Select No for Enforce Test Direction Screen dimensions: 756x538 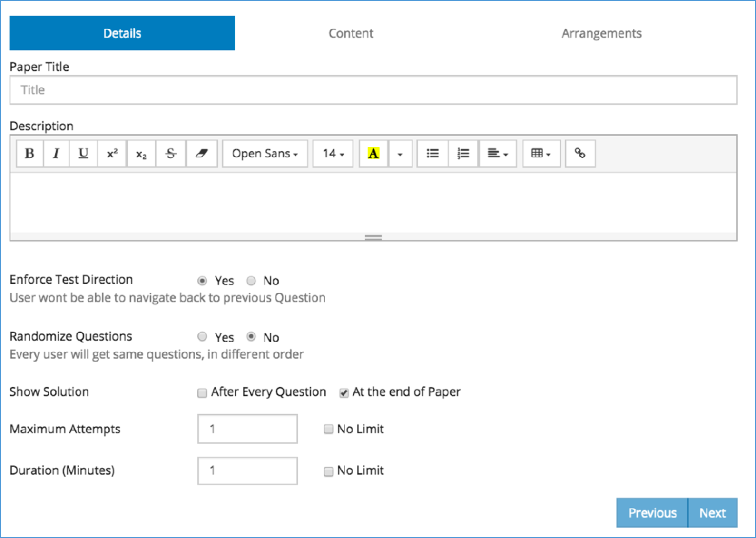[x=251, y=281]
